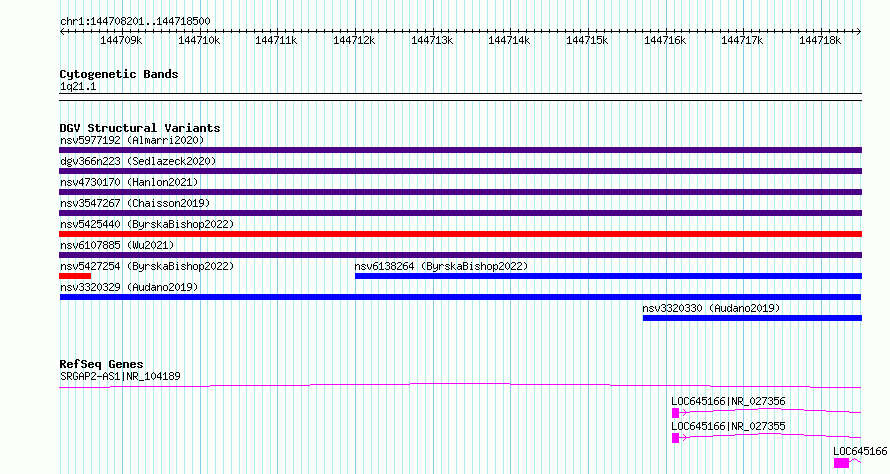Click the 144718k ruler tick label
Viewport: 890px width, 474px height.
click(x=820, y=41)
